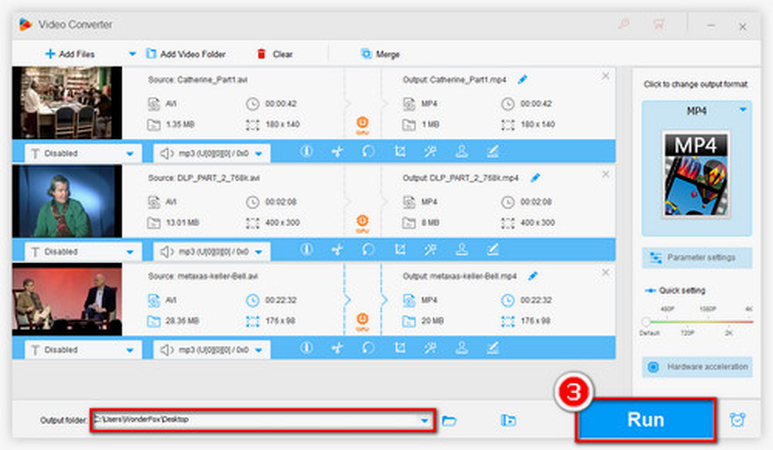Expand the Add Files dropdown arrow
Viewport: 773px width, 450px height.
[132, 54]
